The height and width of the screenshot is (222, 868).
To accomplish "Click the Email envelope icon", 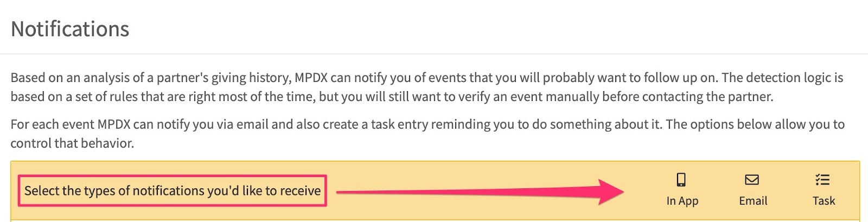I will [x=752, y=180].
